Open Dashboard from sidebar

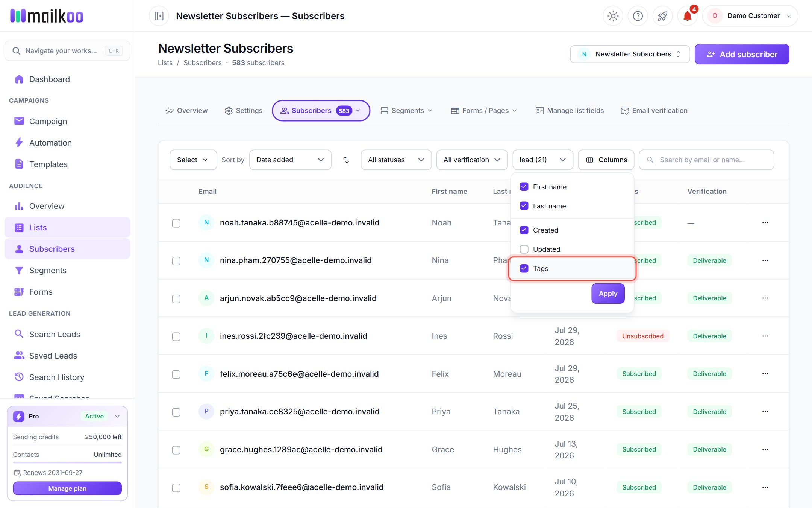coord(67,79)
